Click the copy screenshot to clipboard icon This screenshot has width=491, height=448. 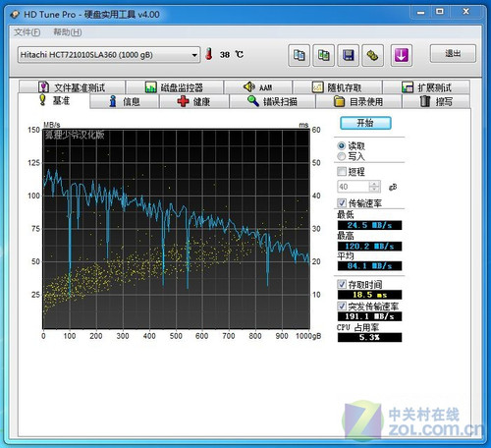pos(323,55)
